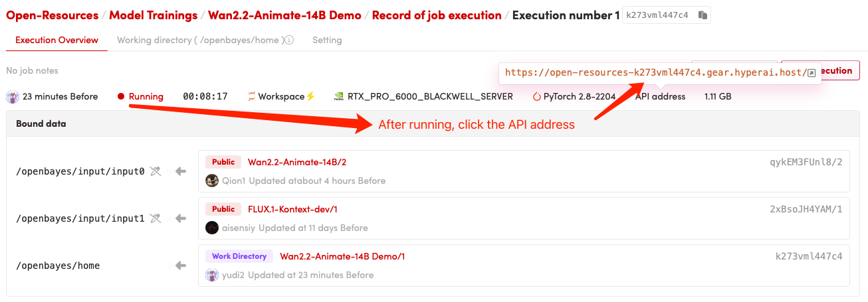
Task: Click the unbind icon next to input0 path
Action: (156, 171)
